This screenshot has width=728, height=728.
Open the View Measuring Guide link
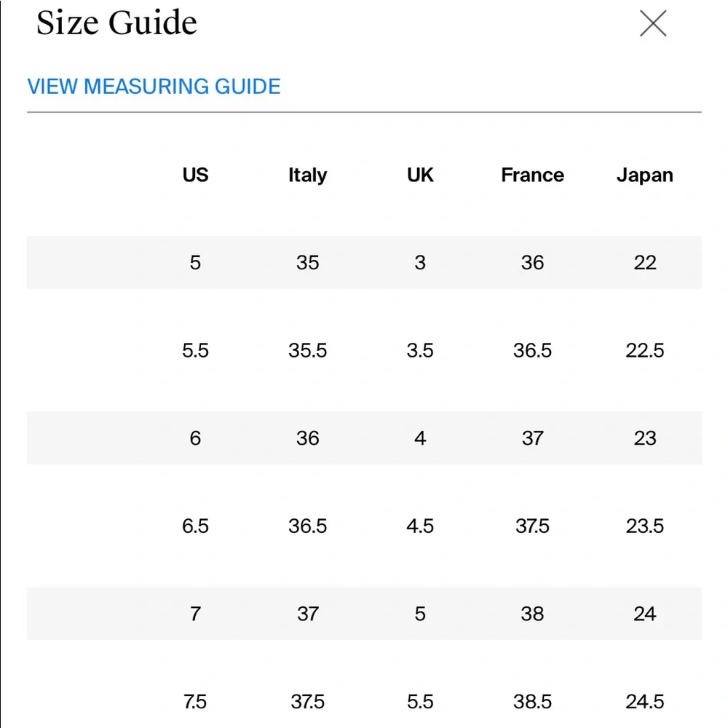(x=154, y=87)
